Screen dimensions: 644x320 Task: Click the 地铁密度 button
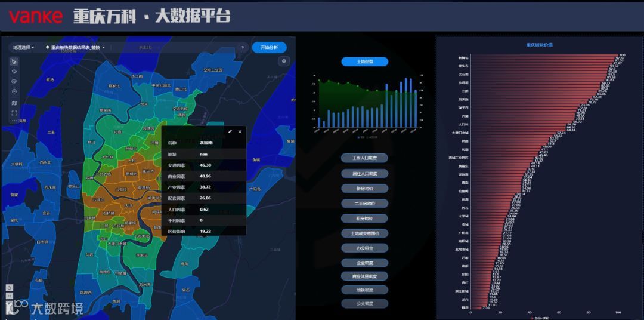pyautogui.click(x=365, y=290)
